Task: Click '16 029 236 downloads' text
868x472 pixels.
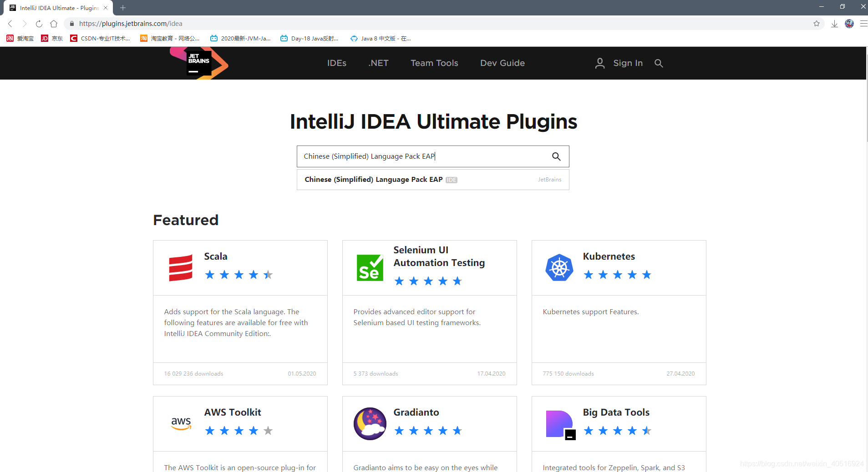Action: click(193, 374)
